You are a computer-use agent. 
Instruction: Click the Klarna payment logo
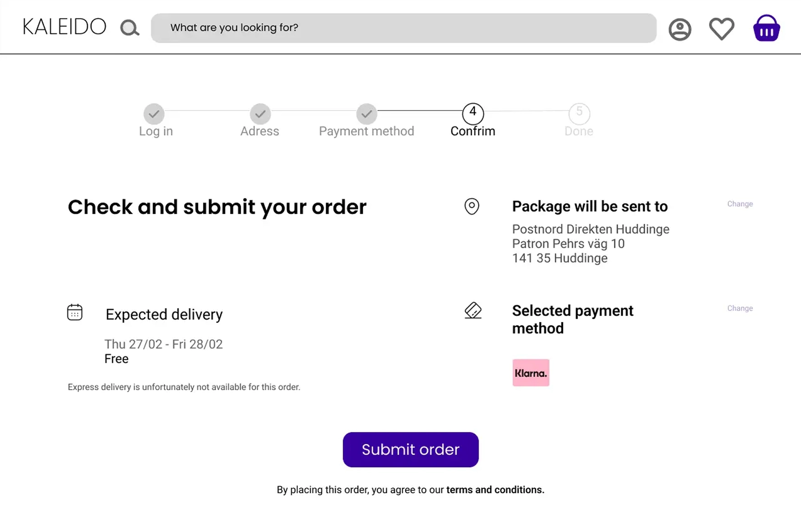point(531,373)
